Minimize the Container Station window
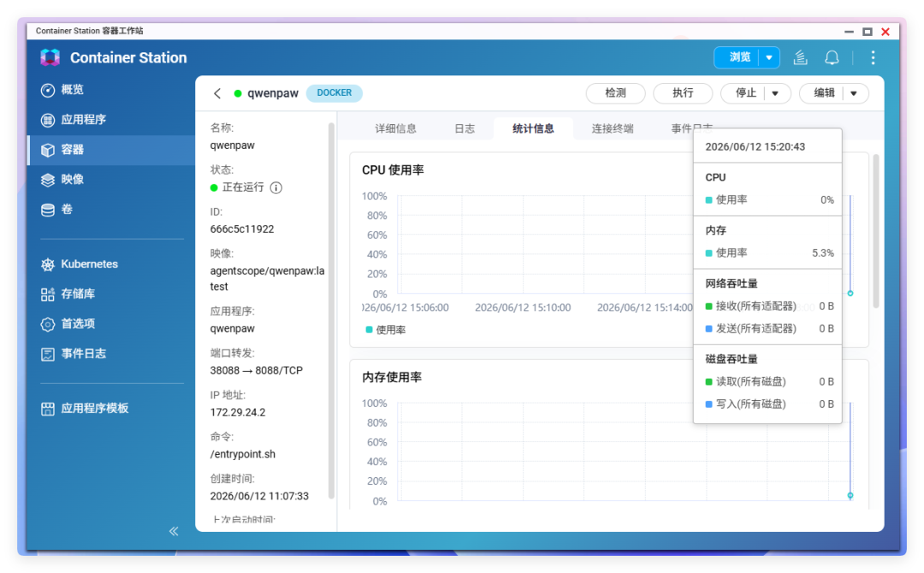Image resolution: width=924 pixels, height=573 pixels. (x=849, y=32)
